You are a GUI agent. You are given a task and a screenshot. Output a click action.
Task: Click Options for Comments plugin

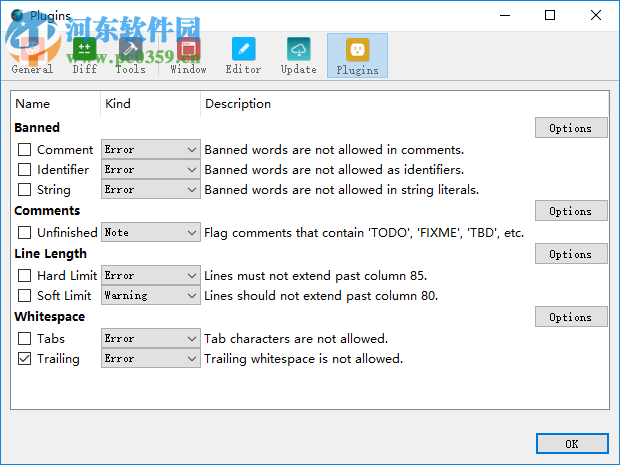tap(571, 211)
